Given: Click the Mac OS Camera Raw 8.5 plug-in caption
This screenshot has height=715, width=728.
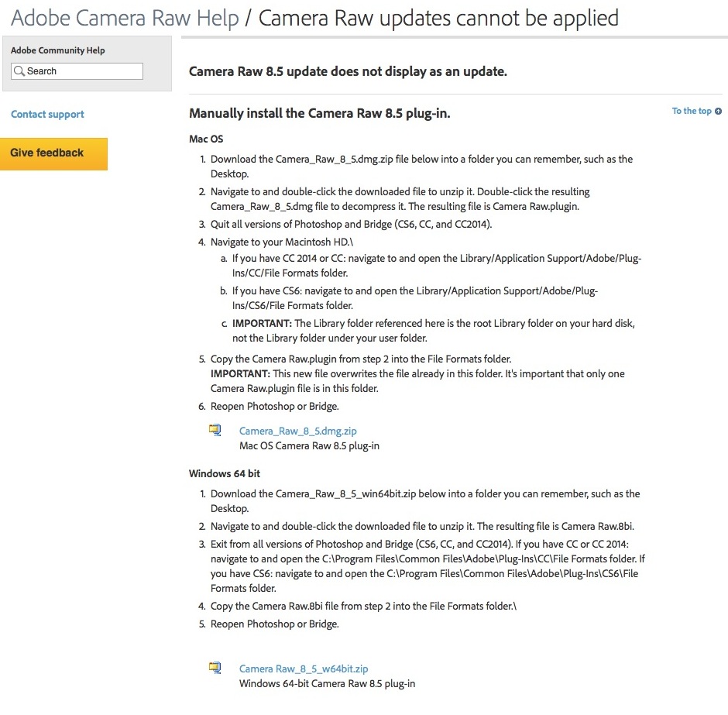Looking at the screenshot, I should (309, 445).
